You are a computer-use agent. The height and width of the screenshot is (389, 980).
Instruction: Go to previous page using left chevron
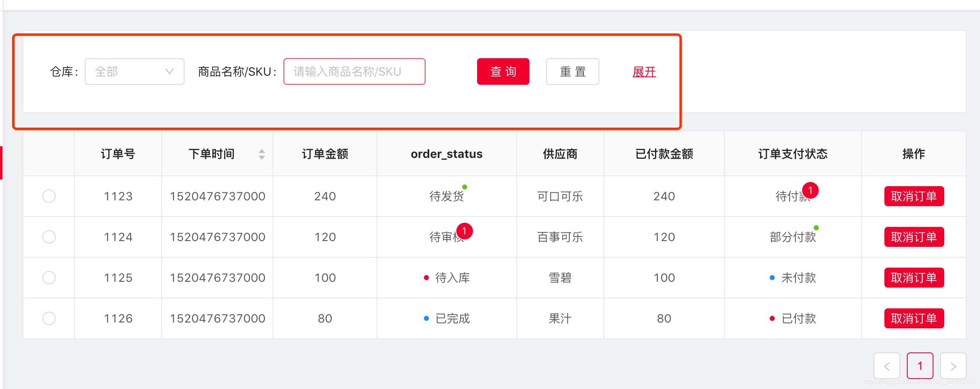(887, 366)
